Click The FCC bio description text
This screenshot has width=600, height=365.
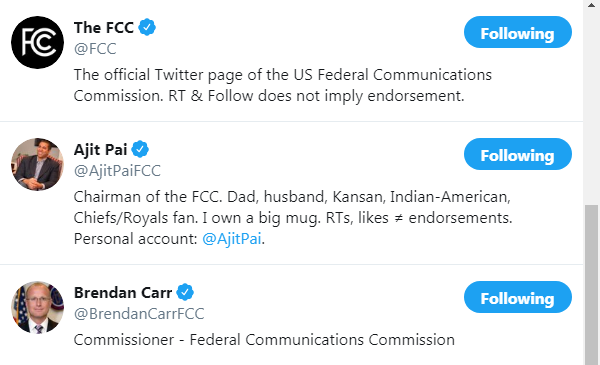pos(283,85)
